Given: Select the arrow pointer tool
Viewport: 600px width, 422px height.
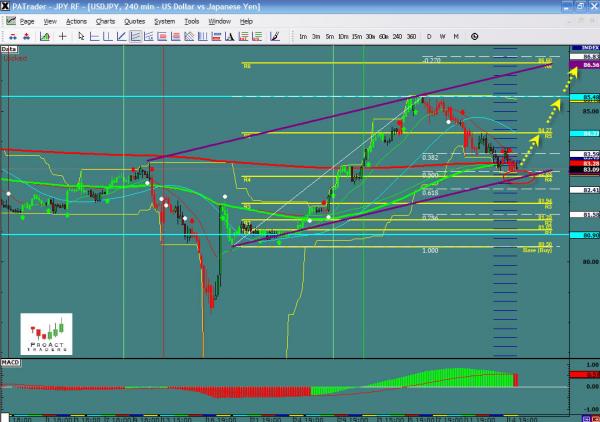Looking at the screenshot, I should pyautogui.click(x=81, y=36).
